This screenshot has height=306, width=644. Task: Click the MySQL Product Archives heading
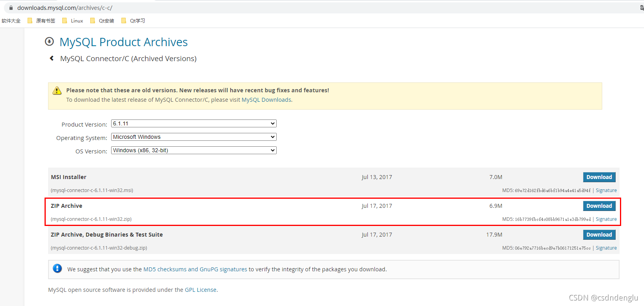(x=124, y=42)
